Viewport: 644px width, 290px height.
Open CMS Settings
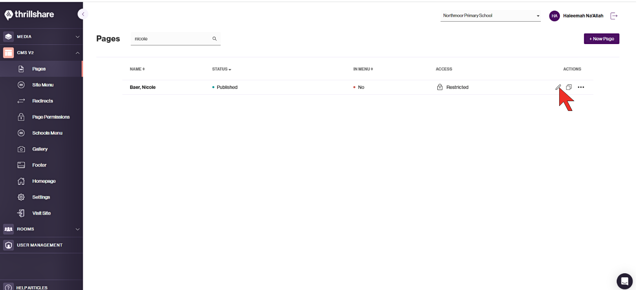(x=41, y=197)
